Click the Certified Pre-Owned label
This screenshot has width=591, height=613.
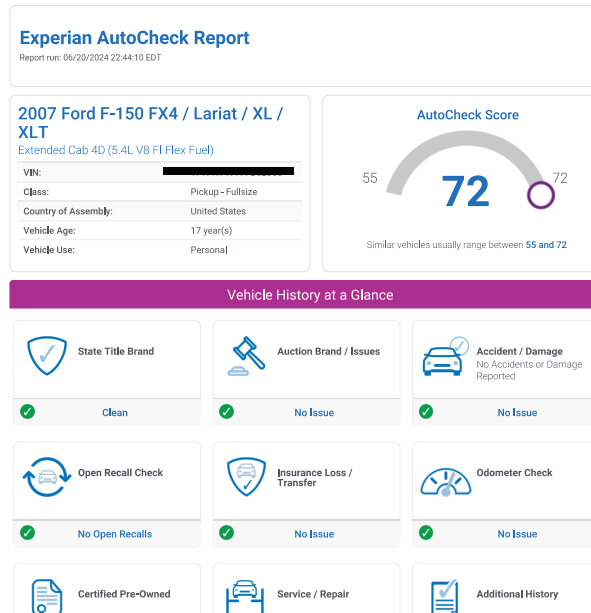[x=124, y=594]
